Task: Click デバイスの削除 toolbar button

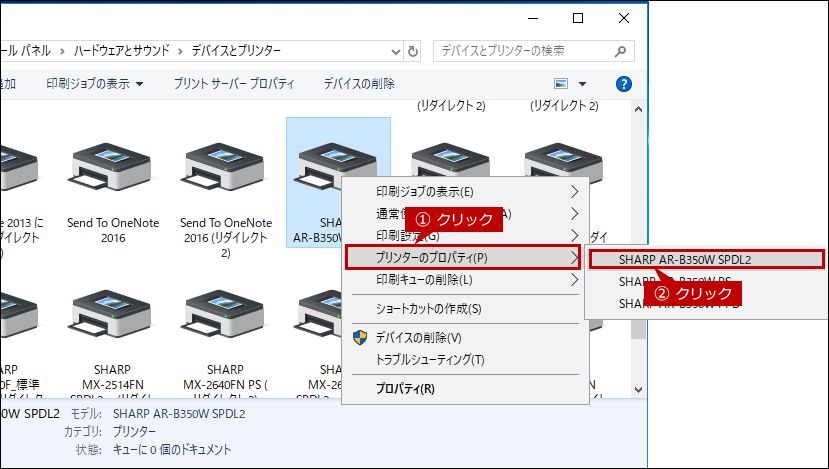Action: point(359,84)
